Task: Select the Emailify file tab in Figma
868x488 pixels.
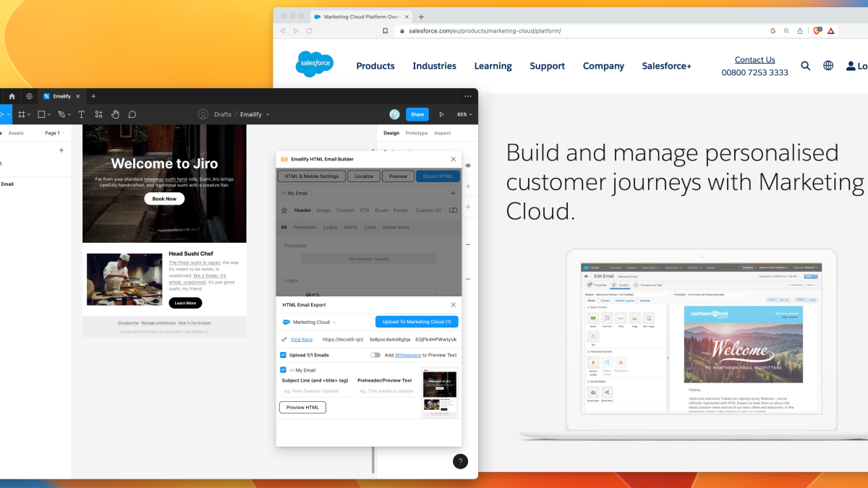Action: (x=61, y=96)
